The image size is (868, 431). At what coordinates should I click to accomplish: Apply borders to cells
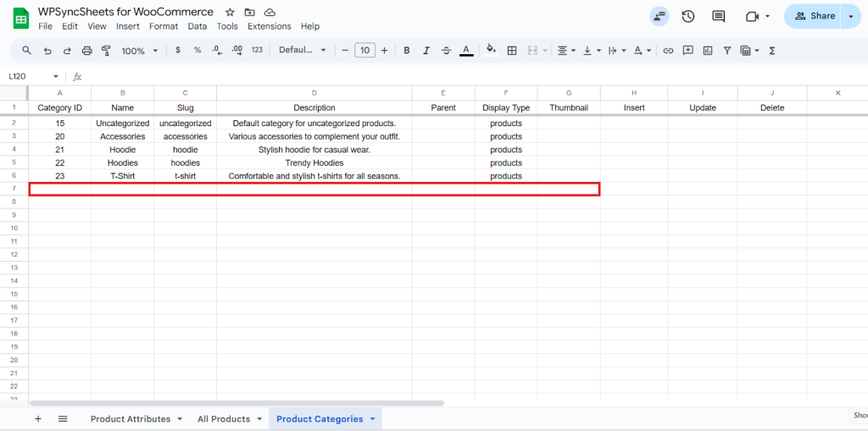512,50
